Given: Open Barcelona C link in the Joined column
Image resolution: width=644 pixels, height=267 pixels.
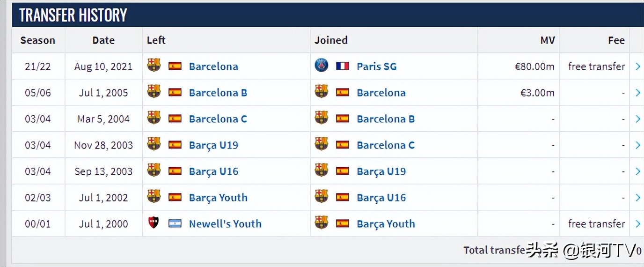Looking at the screenshot, I should [386, 145].
